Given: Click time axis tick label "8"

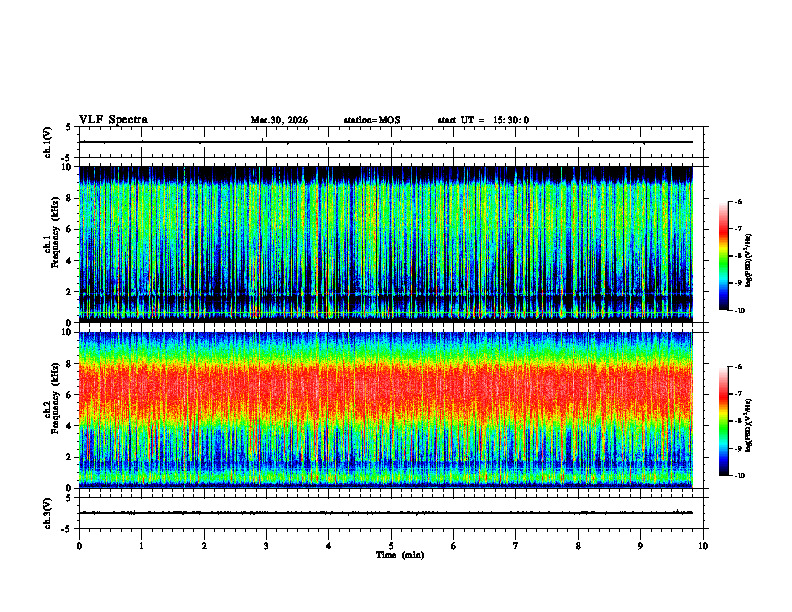Looking at the screenshot, I should pos(578,546).
